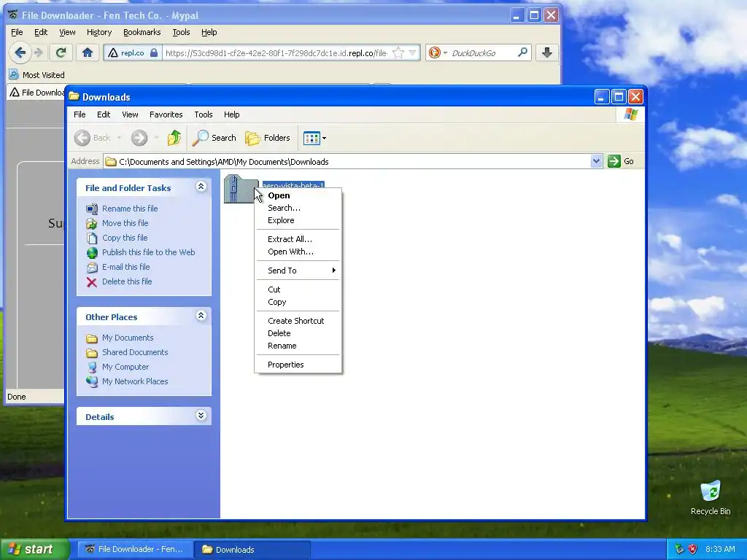This screenshot has height=560, width=747.
Task: Open the Start menu
Action: 34,550
